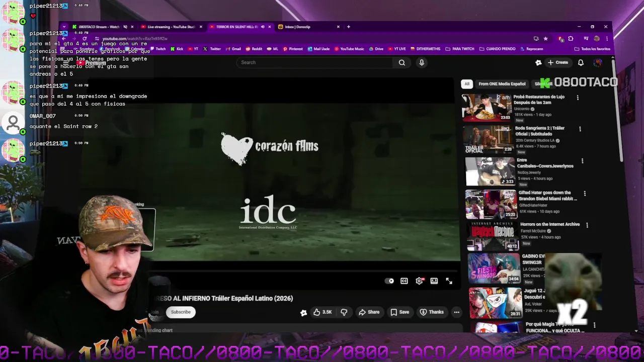The height and width of the screenshot is (362, 644).
Task: Open the Gmail bookmark
Action: point(233,49)
